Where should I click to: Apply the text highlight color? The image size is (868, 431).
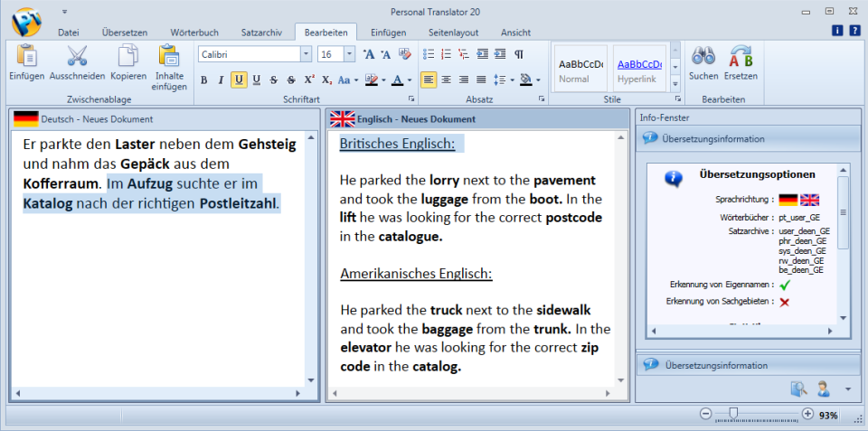tap(372, 80)
